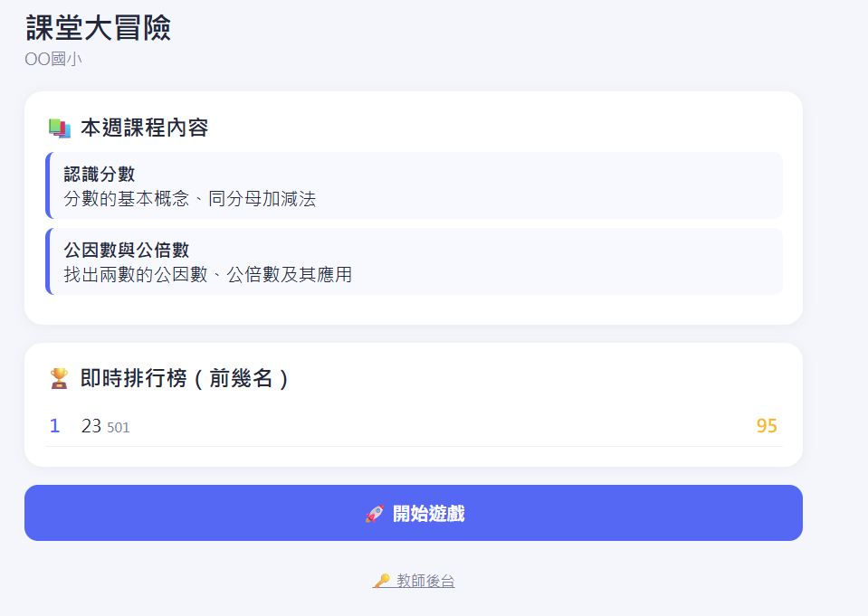868x616 pixels.
Task: Click the key icon beside 教師後台
Action: 381,581
